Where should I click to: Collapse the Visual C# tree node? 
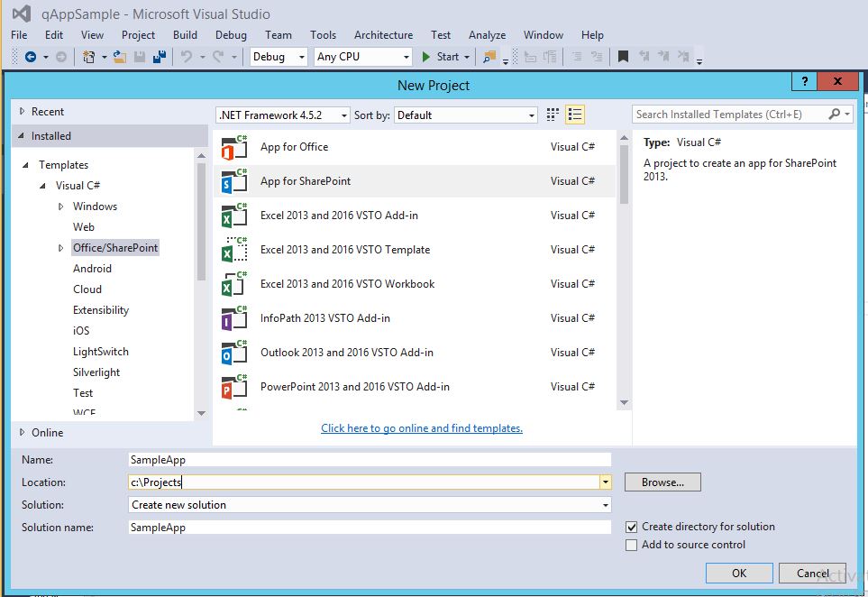point(42,186)
